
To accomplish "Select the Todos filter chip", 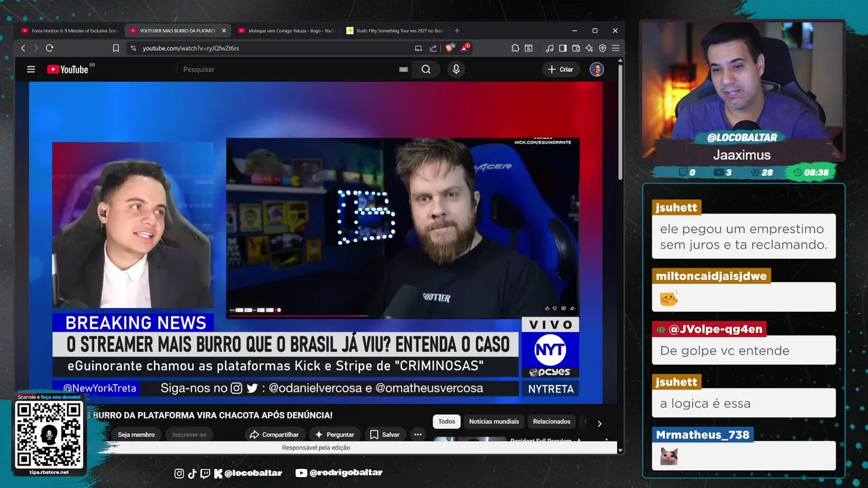I will 447,422.
